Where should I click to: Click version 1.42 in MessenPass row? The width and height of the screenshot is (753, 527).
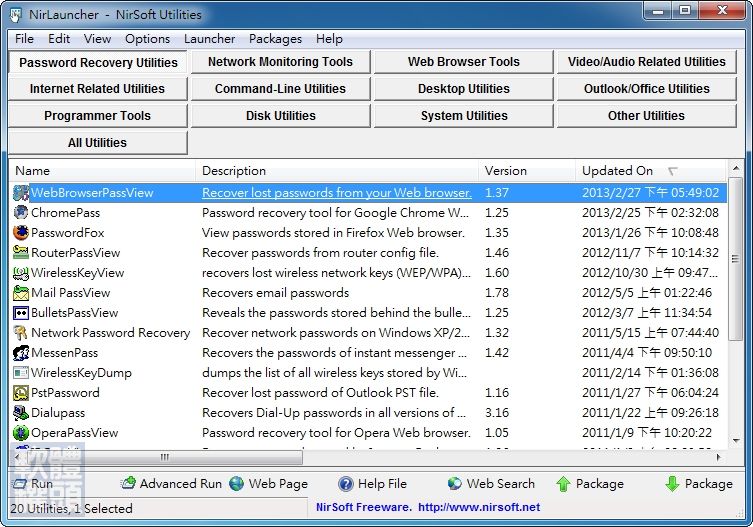tap(497, 353)
